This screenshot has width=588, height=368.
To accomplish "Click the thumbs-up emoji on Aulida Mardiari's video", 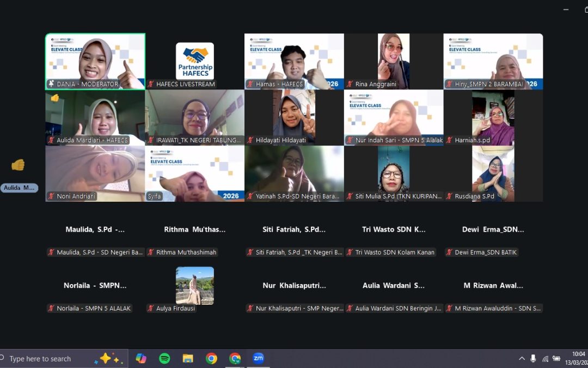I will [55, 98].
